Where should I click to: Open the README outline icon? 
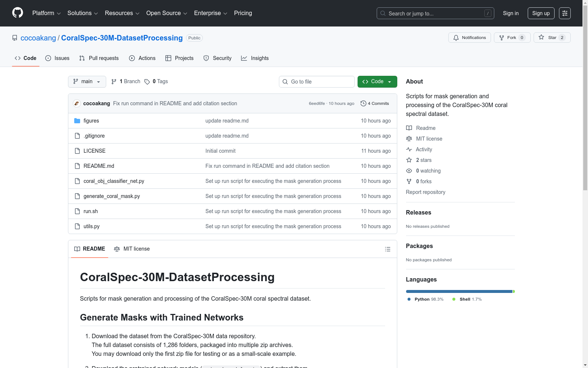(388, 249)
